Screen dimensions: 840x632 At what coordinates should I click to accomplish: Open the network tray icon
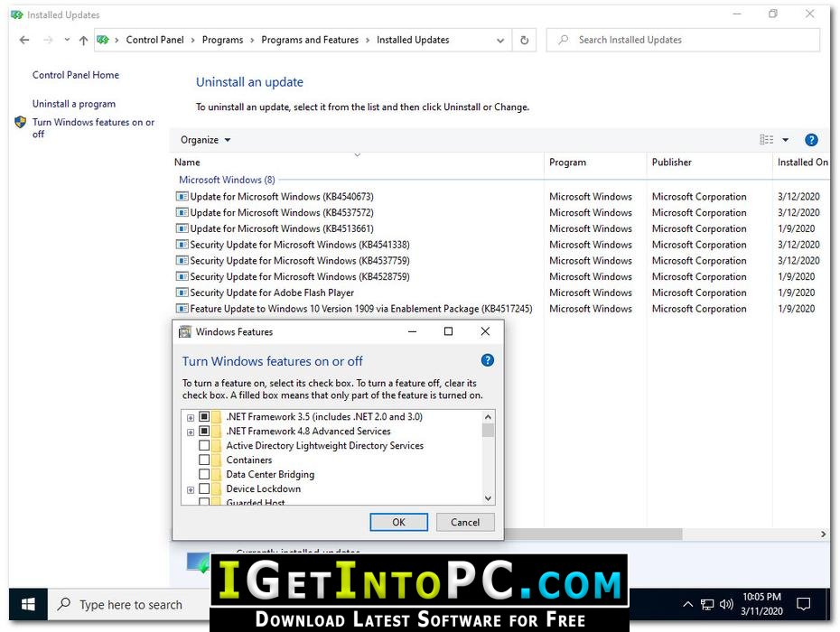coord(707,605)
